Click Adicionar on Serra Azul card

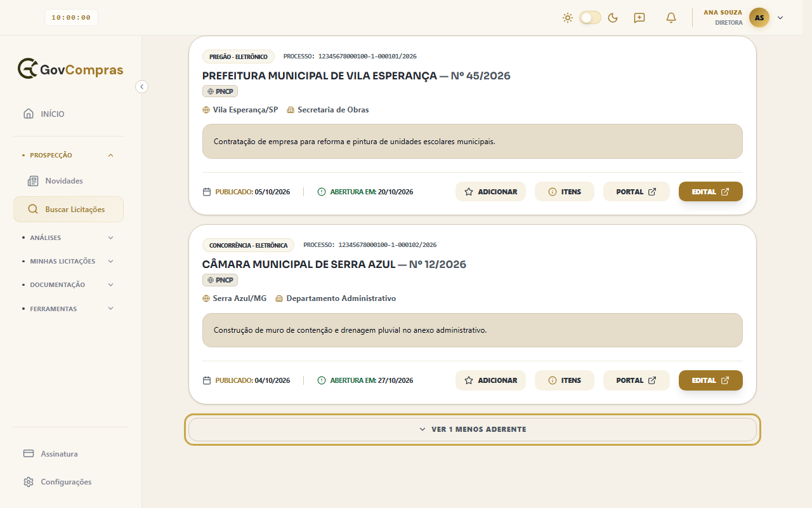point(490,380)
